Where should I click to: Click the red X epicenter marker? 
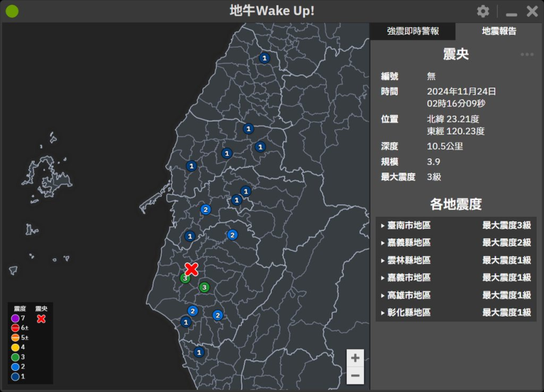(x=192, y=269)
